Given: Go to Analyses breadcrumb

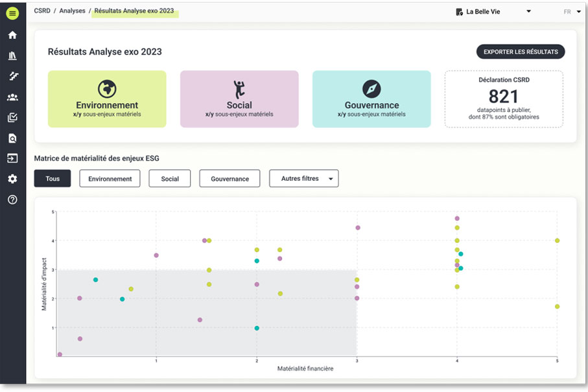Looking at the screenshot, I should pos(72,11).
